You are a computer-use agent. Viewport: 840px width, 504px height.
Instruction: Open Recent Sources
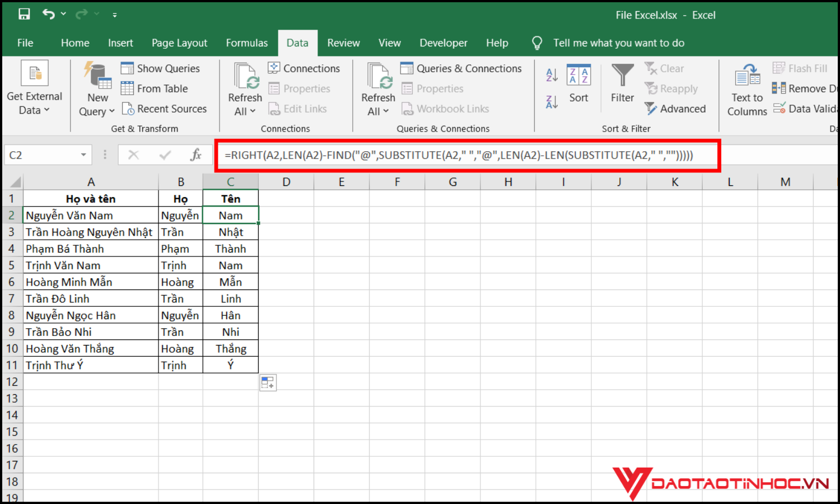pos(165,109)
